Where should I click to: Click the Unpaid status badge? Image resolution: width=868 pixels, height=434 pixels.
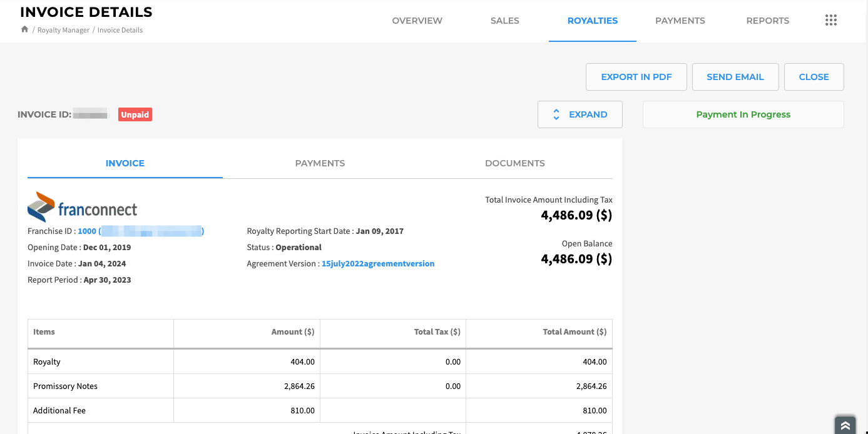pos(135,114)
